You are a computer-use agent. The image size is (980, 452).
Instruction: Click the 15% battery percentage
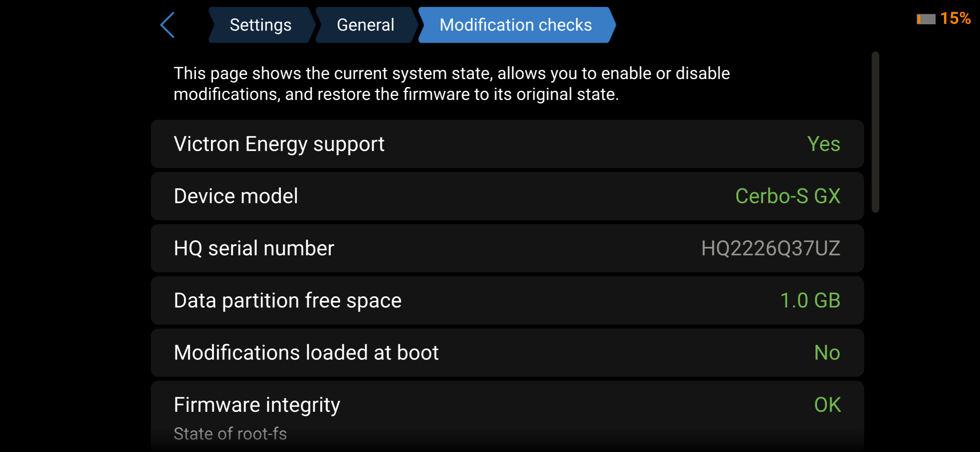(955, 18)
